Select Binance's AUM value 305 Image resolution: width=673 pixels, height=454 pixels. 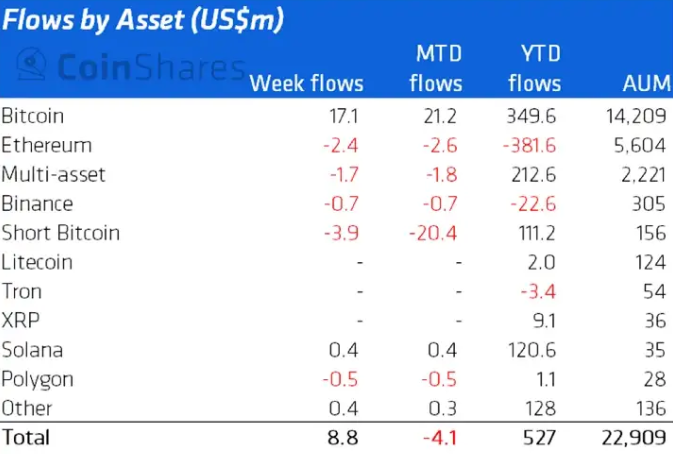pos(648,204)
